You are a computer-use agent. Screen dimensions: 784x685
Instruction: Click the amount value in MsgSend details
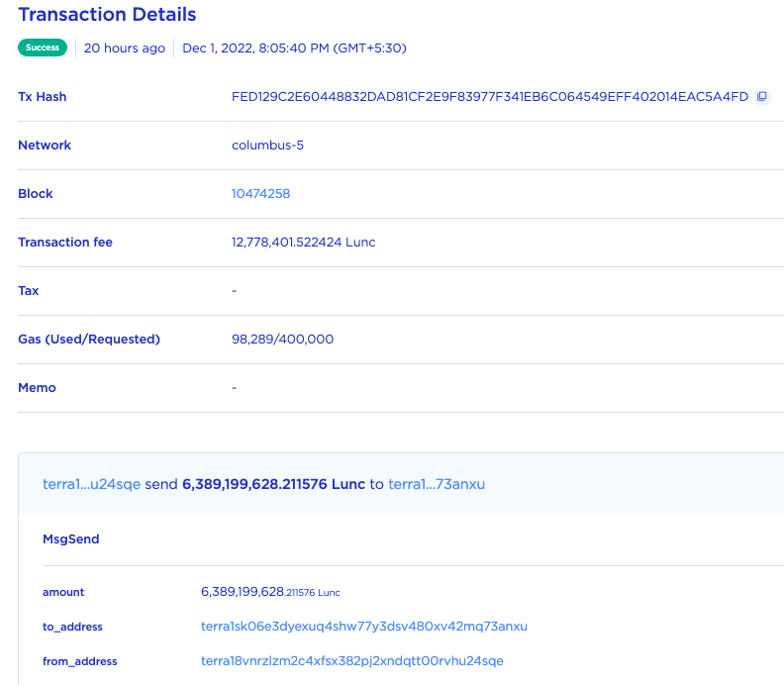click(270, 592)
